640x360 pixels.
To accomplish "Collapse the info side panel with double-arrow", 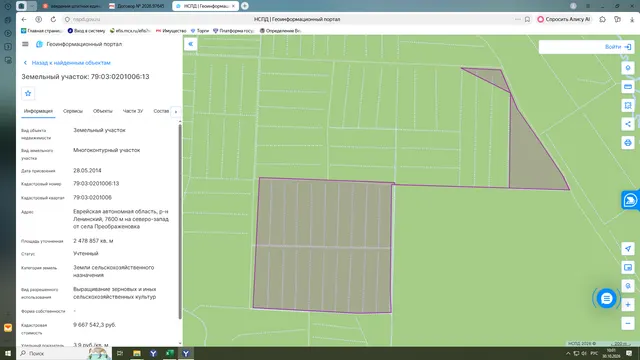I will tap(191, 44).
